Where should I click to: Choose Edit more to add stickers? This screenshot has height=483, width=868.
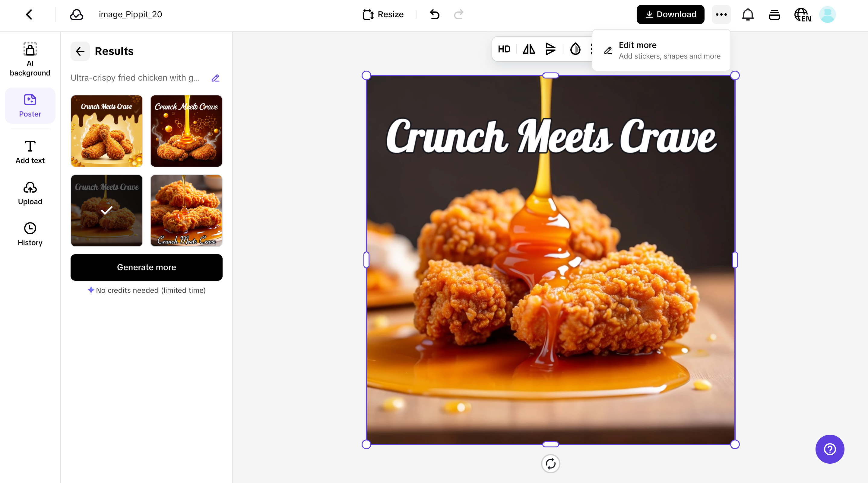[661, 50]
